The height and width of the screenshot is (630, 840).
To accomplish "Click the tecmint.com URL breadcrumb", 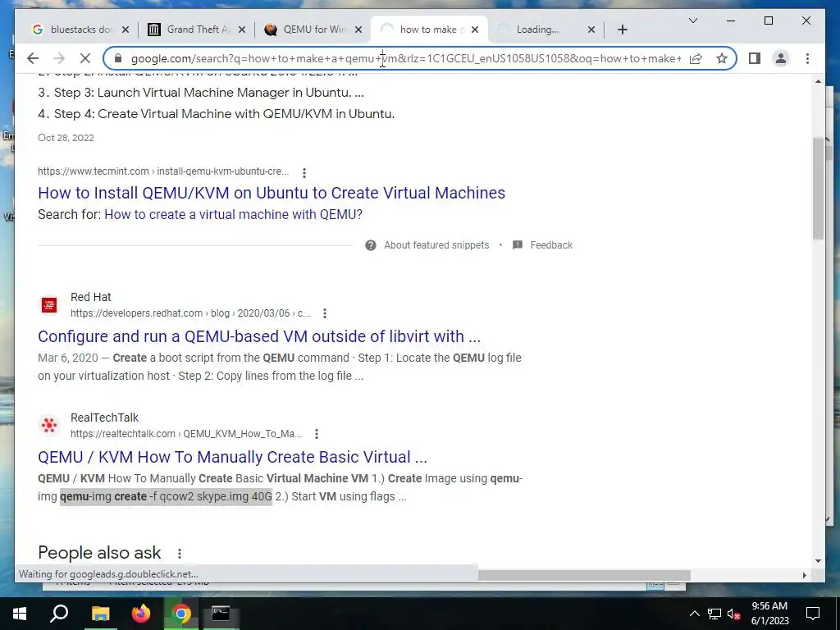I will click(163, 171).
